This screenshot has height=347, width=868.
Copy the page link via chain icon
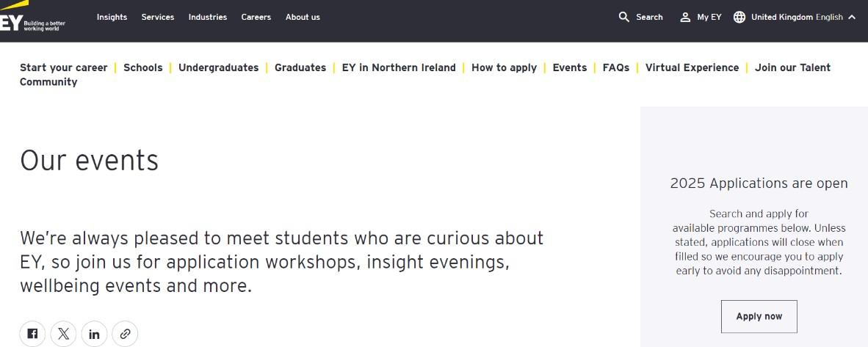[x=126, y=334]
